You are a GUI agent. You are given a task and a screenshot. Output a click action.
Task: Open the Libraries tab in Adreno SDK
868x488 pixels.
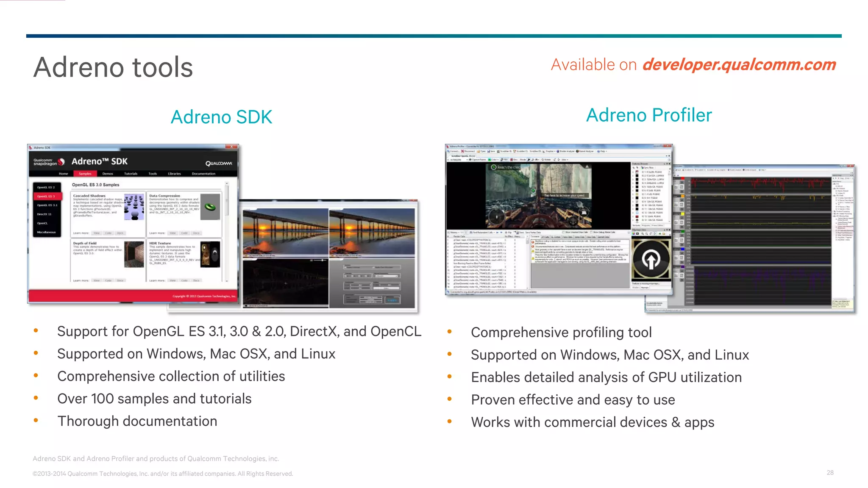[174, 174]
